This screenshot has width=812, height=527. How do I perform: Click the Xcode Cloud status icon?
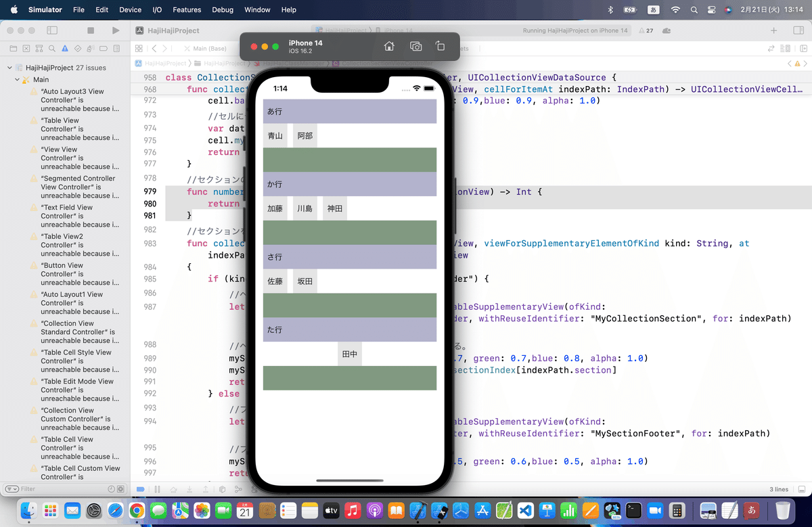[667, 31]
